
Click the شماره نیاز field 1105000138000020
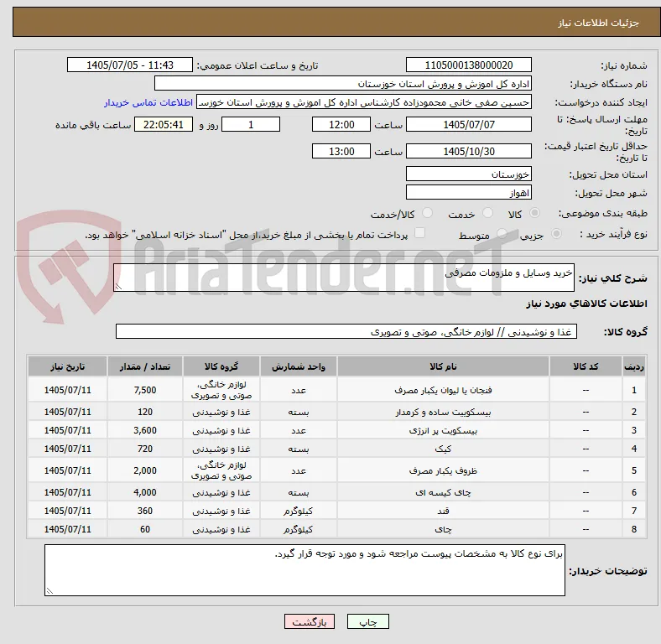click(x=468, y=65)
